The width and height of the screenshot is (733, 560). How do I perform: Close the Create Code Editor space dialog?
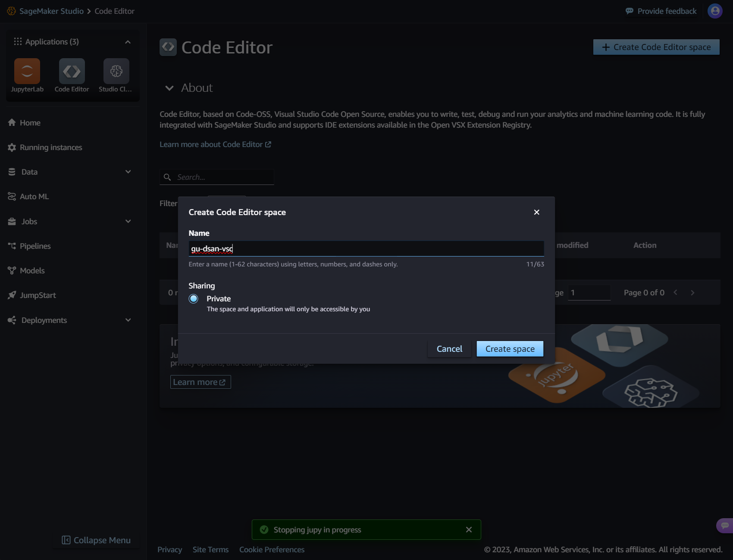tap(537, 212)
